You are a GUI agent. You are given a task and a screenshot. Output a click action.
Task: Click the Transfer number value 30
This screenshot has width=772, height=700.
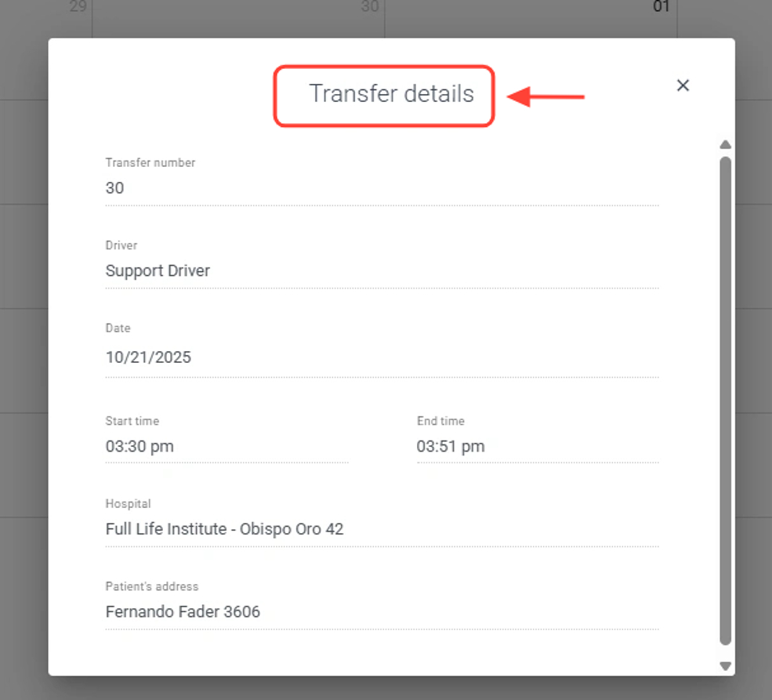115,188
